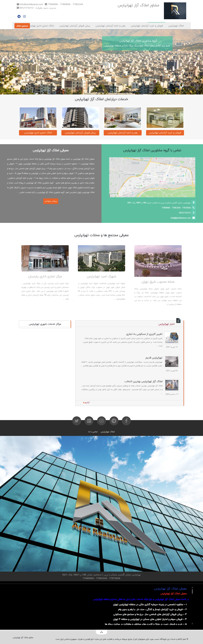Click orange فروش و خرید آپارتمان تهرانپارس button
Screen dimensions: 203x644
coord(165,133)
